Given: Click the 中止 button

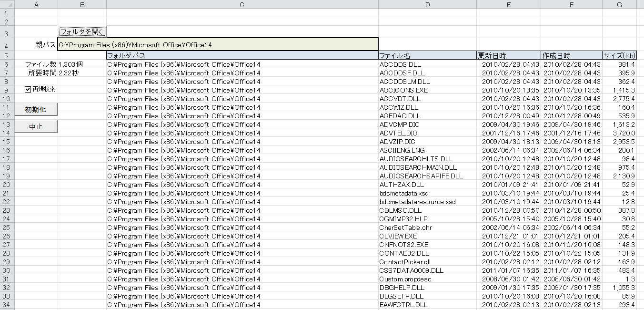Looking at the screenshot, I should (36, 126).
